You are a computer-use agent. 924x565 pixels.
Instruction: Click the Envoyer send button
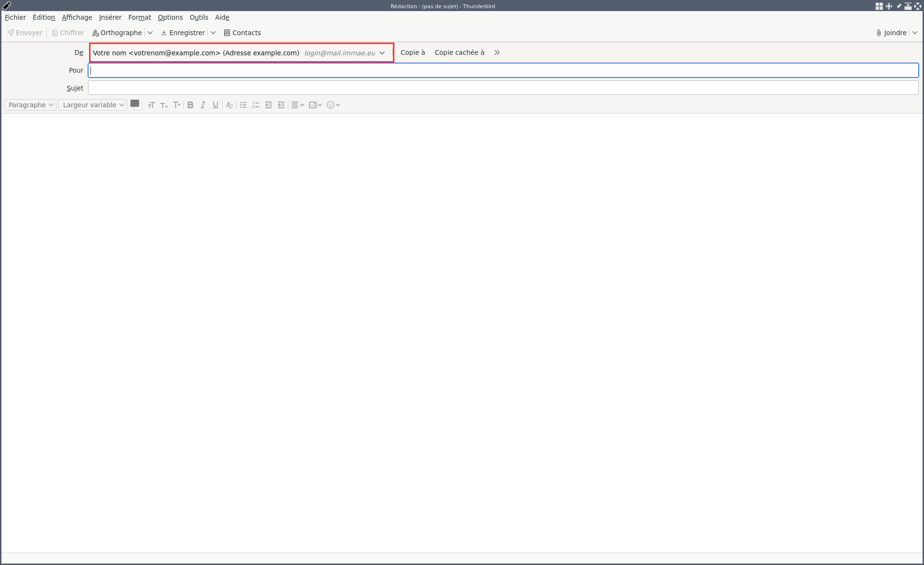click(25, 33)
